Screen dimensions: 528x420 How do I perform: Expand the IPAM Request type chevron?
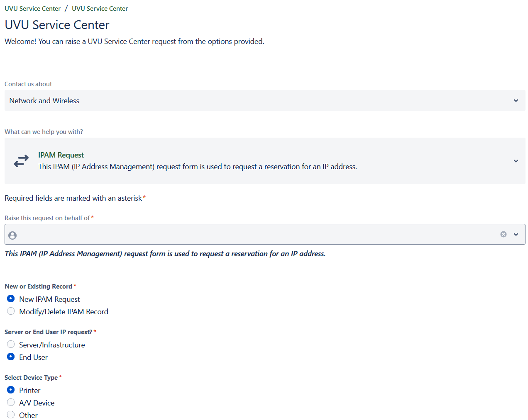pyautogui.click(x=516, y=161)
